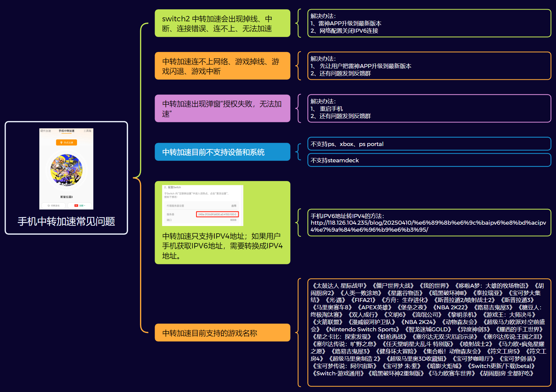Image resolution: width=556 pixels, height=392 pixels.
Task: Click the brace connector beside 中转加速连不上网络 node
Action: click(x=298, y=66)
